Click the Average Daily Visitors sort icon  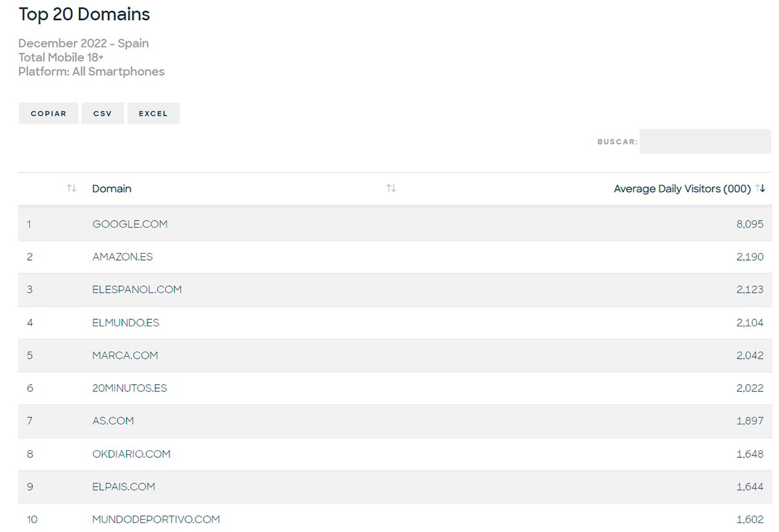click(760, 188)
